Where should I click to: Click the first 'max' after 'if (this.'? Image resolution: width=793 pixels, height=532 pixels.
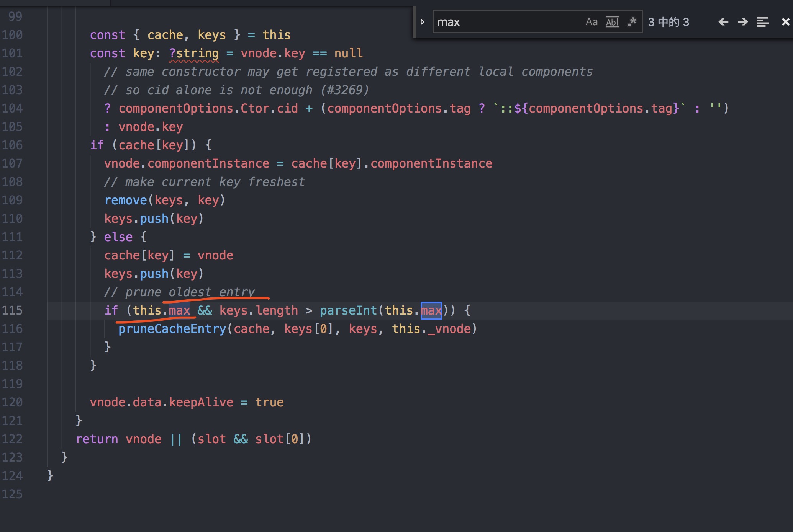click(x=180, y=310)
